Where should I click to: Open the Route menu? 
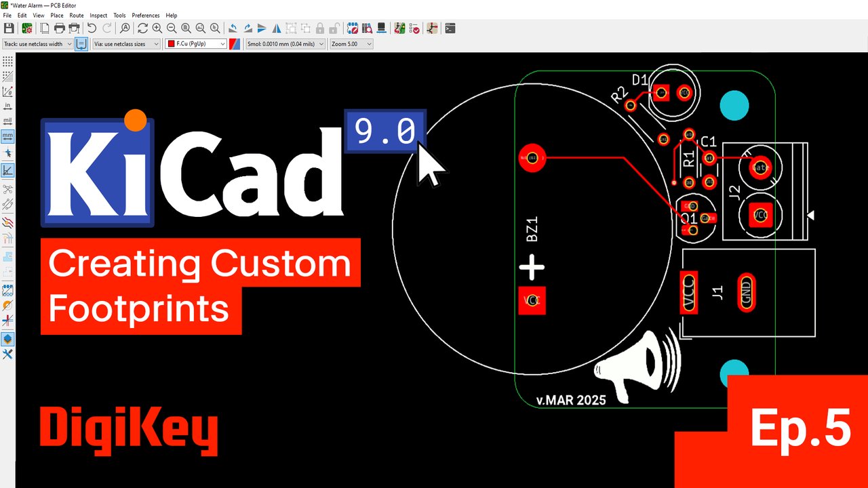[77, 15]
